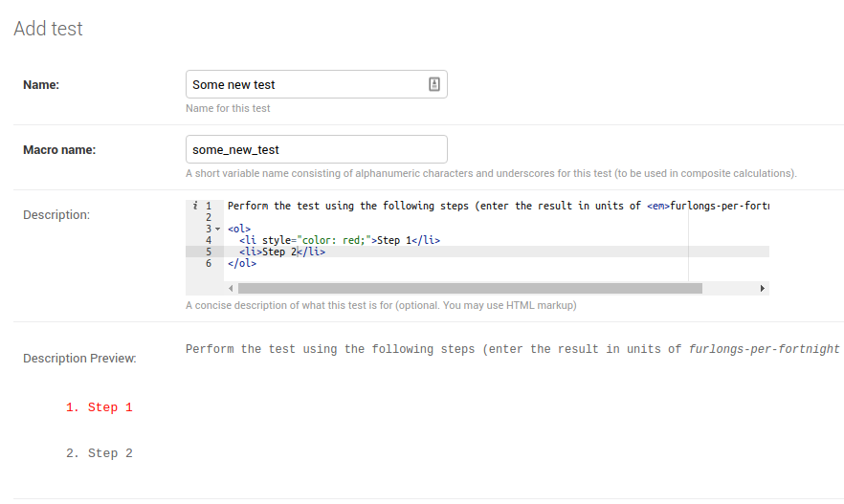
Task: Click the 'Description Preview:' label
Action: (79, 359)
